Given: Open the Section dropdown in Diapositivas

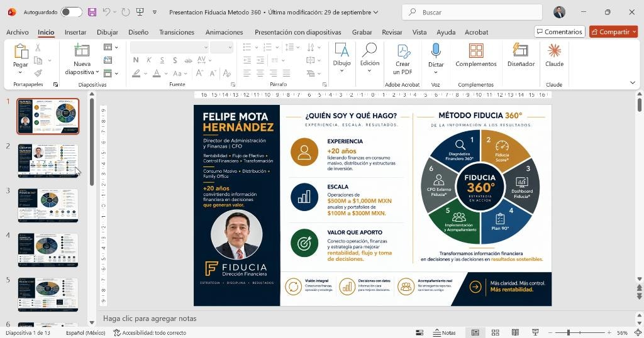Looking at the screenshot, I should (111, 74).
